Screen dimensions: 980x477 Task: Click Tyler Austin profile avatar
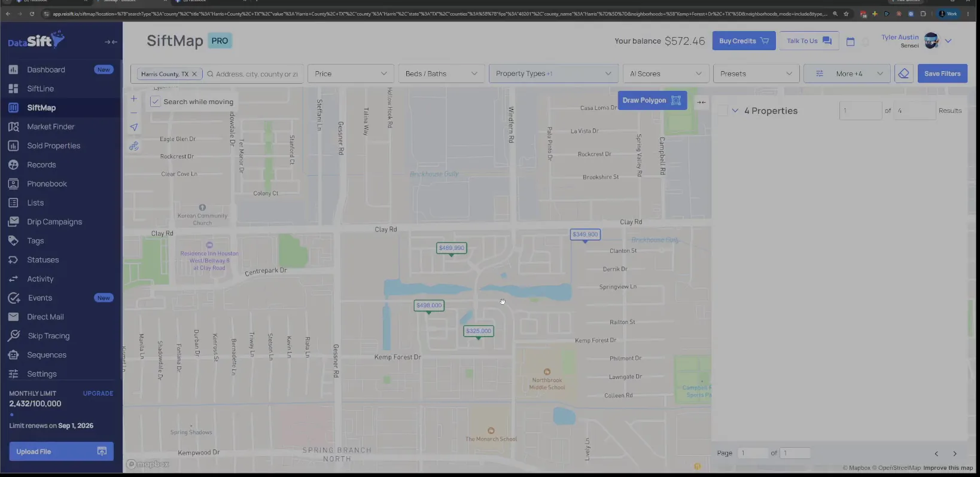click(x=931, y=41)
